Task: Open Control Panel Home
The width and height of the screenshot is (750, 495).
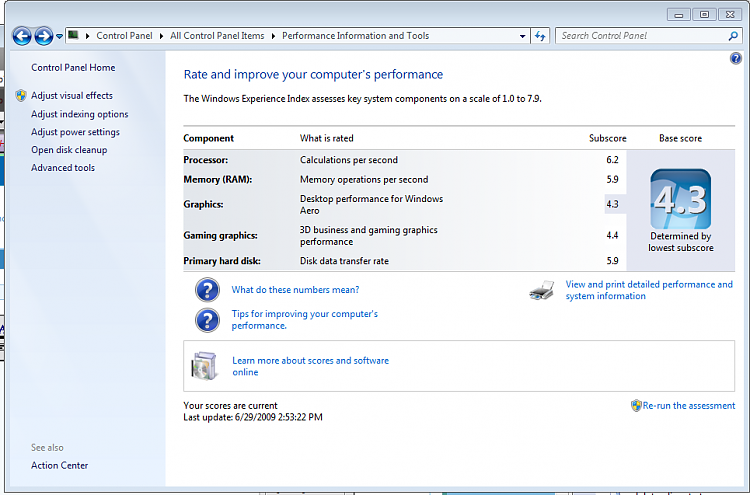Action: coord(73,68)
